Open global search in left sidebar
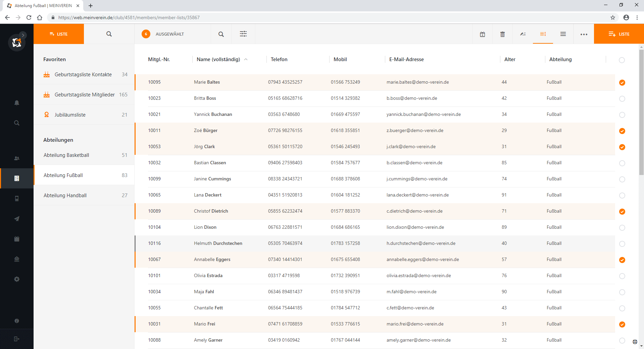The width and height of the screenshot is (644, 349). (x=17, y=123)
